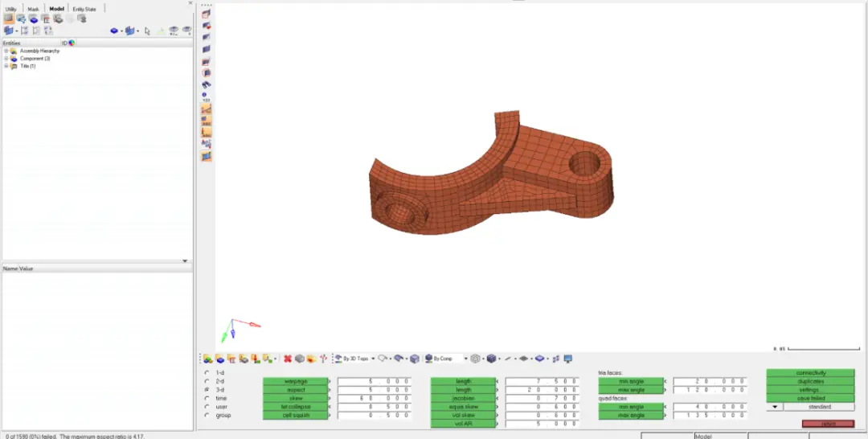Click the red return button
Screen dimensions: 868x439
[828, 424]
